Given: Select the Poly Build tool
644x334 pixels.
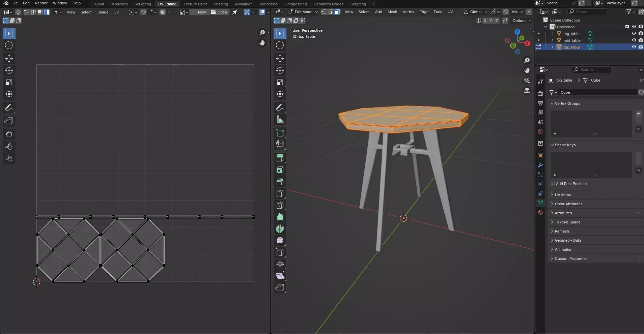Looking at the screenshot, I should [280, 217].
